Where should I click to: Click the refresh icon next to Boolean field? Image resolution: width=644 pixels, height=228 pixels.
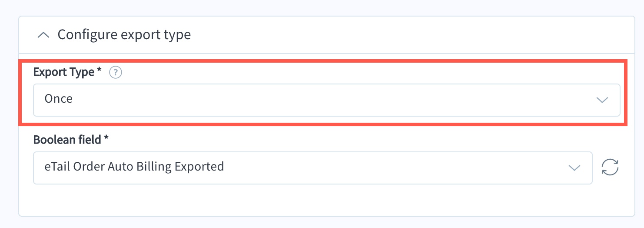(610, 167)
